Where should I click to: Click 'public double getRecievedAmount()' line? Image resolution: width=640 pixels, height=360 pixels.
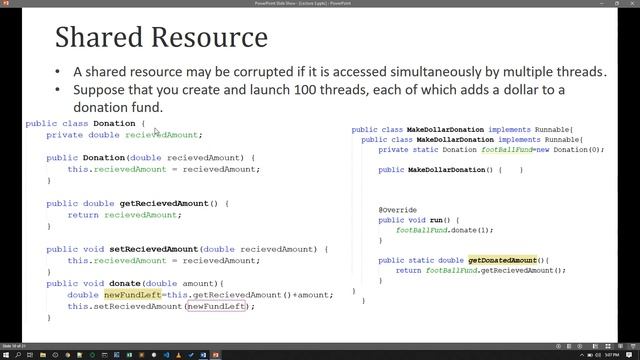[x=138, y=203]
